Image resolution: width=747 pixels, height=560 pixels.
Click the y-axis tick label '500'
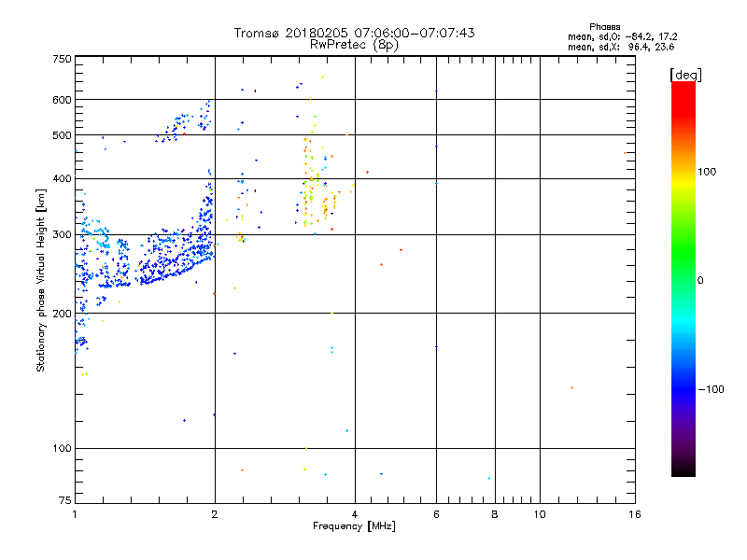(x=62, y=135)
